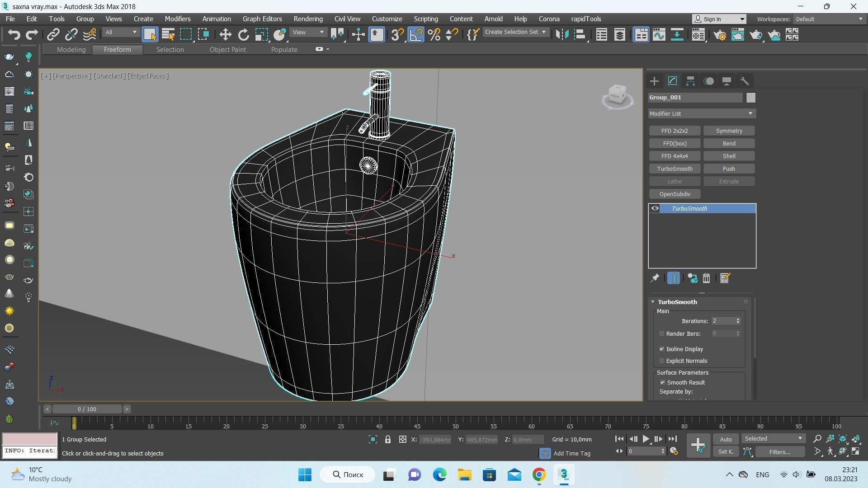Click OpenSubdiv modifier button
The width and height of the screenshot is (868, 488).
(675, 194)
